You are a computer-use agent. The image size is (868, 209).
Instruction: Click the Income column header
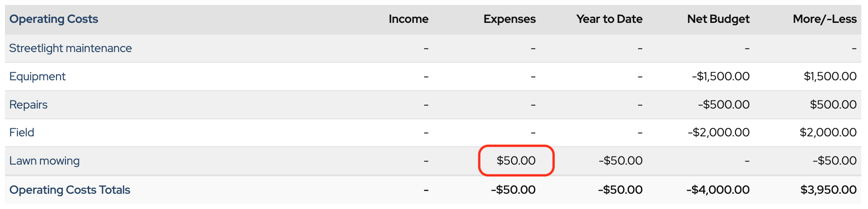[408, 19]
